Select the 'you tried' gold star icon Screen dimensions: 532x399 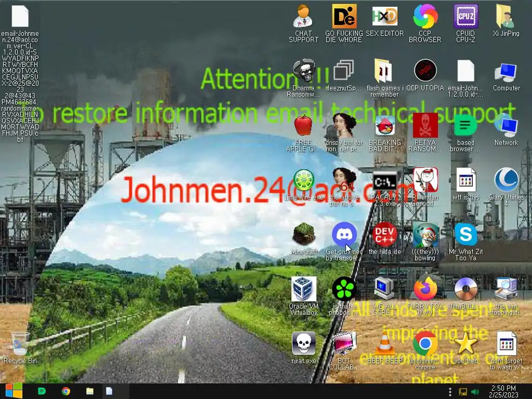tap(465, 349)
